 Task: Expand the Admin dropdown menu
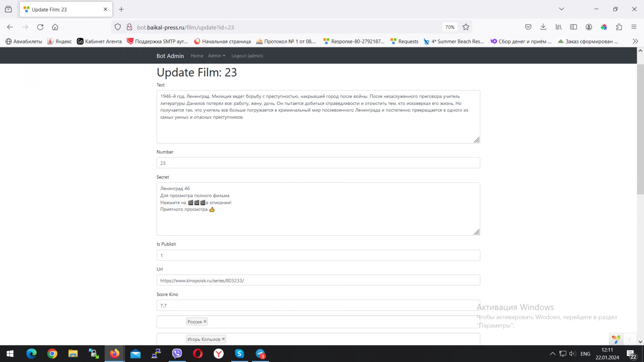[217, 56]
